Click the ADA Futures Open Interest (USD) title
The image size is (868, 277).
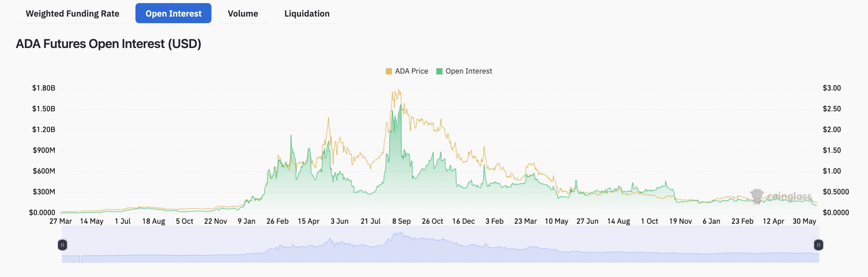pos(108,44)
